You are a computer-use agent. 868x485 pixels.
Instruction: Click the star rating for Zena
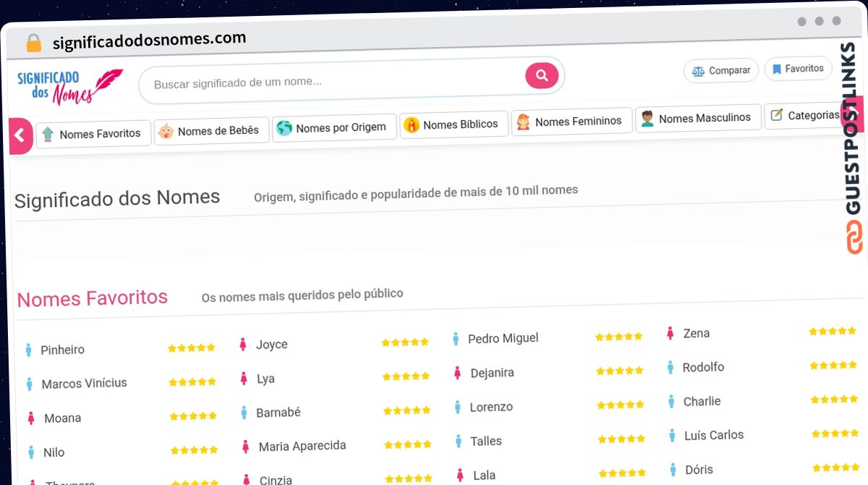tap(833, 331)
